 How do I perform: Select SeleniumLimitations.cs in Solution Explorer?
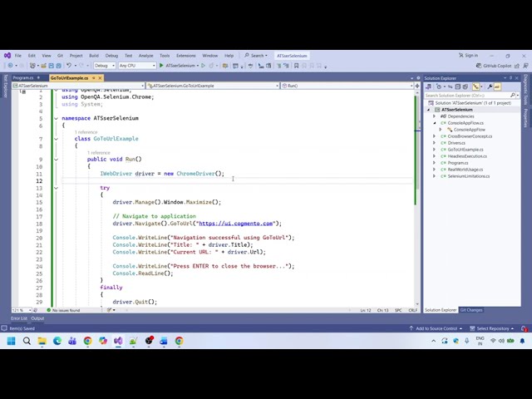coord(468,176)
